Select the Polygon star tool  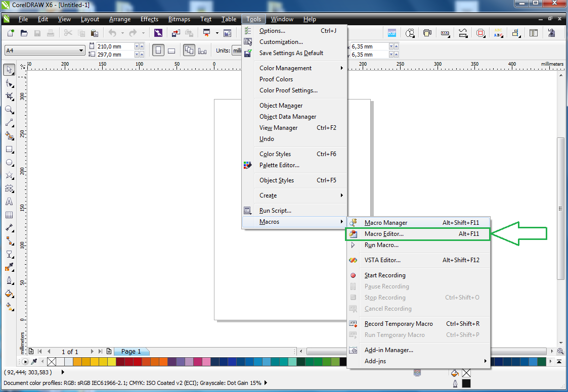click(x=10, y=176)
